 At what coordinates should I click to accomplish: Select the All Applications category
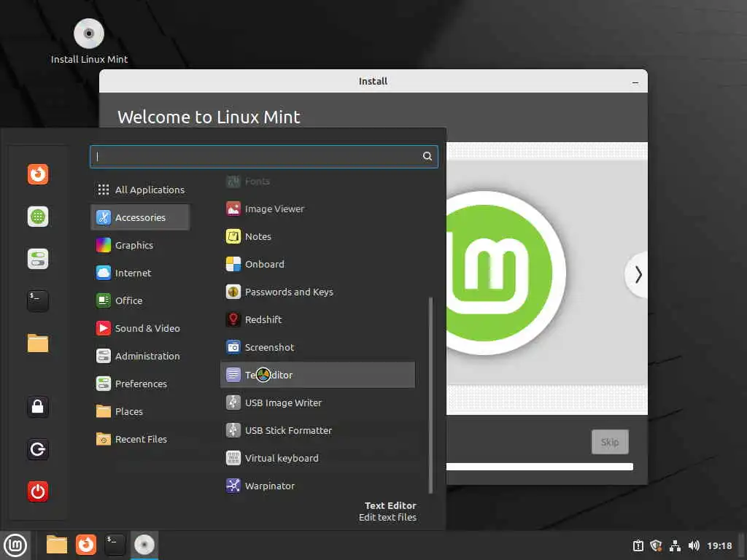pos(140,190)
